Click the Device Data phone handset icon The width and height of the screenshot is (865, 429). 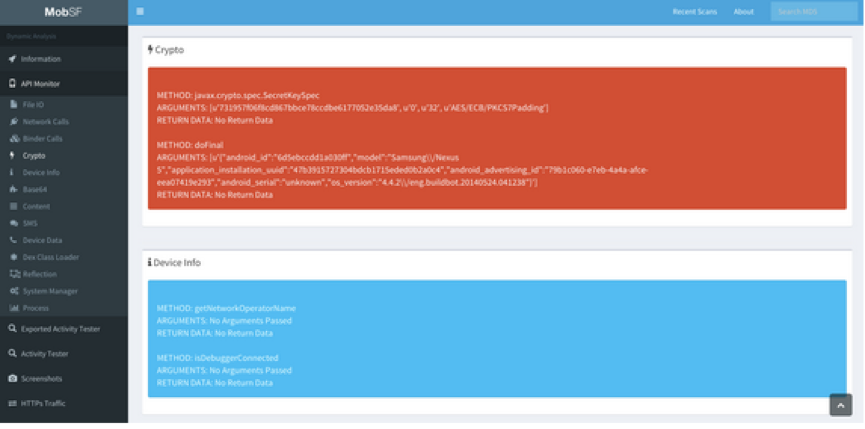point(14,240)
